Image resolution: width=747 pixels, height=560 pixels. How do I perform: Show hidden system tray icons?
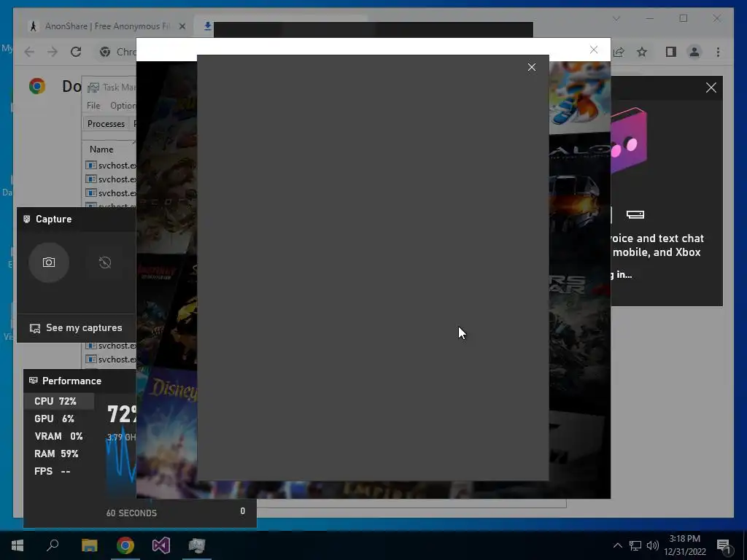[617, 545]
